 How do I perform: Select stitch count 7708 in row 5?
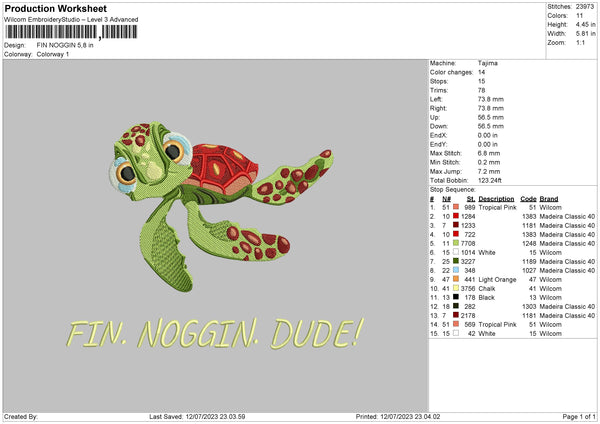tap(468, 243)
